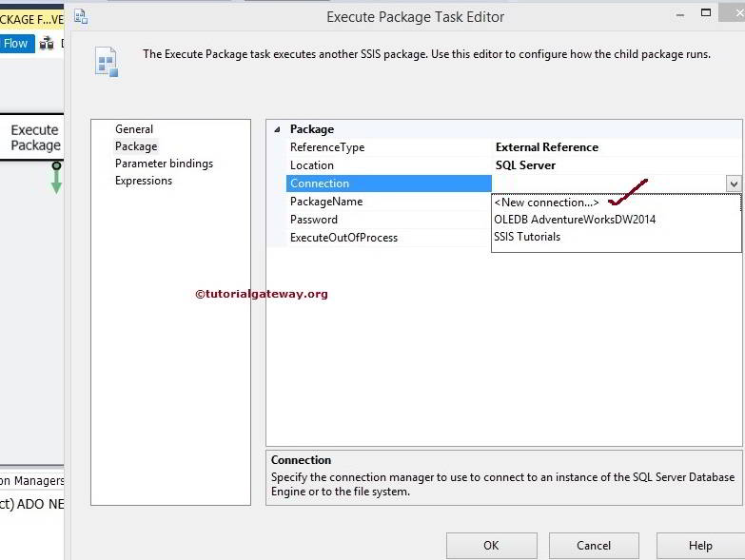Choose SSIS Tutorials connection
This screenshot has height=560, width=745.
coord(527,237)
